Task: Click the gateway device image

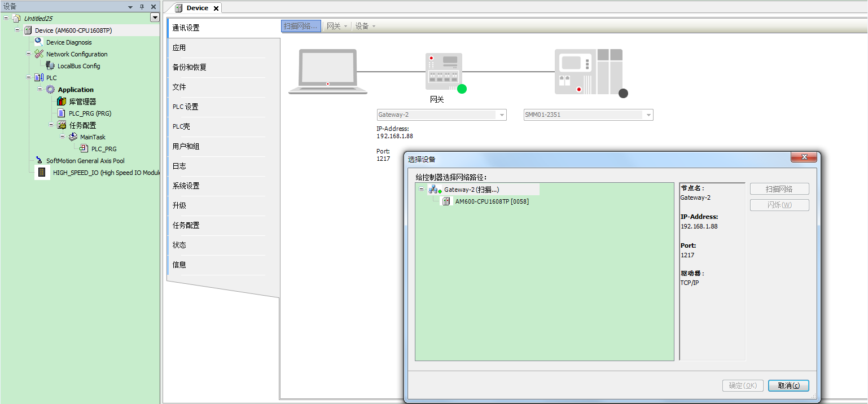Action: click(444, 72)
